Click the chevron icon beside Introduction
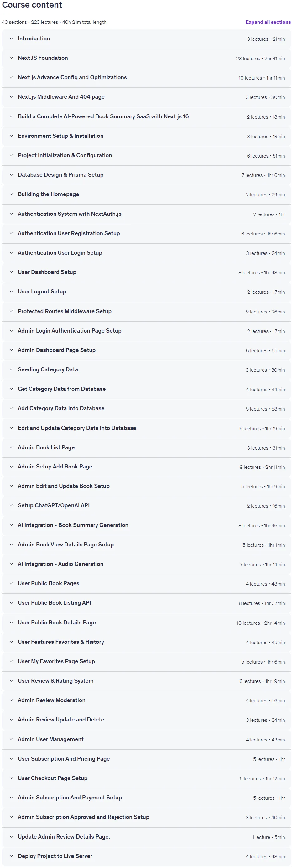 point(11,39)
